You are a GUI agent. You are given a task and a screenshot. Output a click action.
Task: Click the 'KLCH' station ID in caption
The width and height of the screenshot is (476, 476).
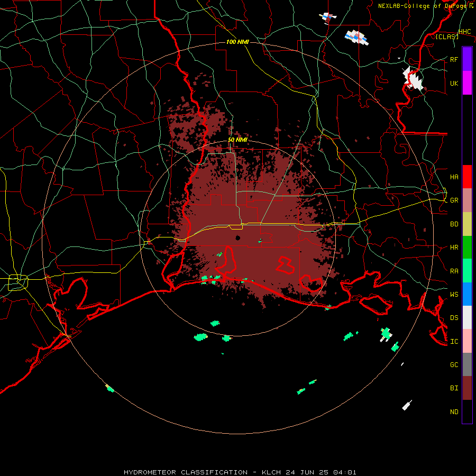click(x=272, y=472)
